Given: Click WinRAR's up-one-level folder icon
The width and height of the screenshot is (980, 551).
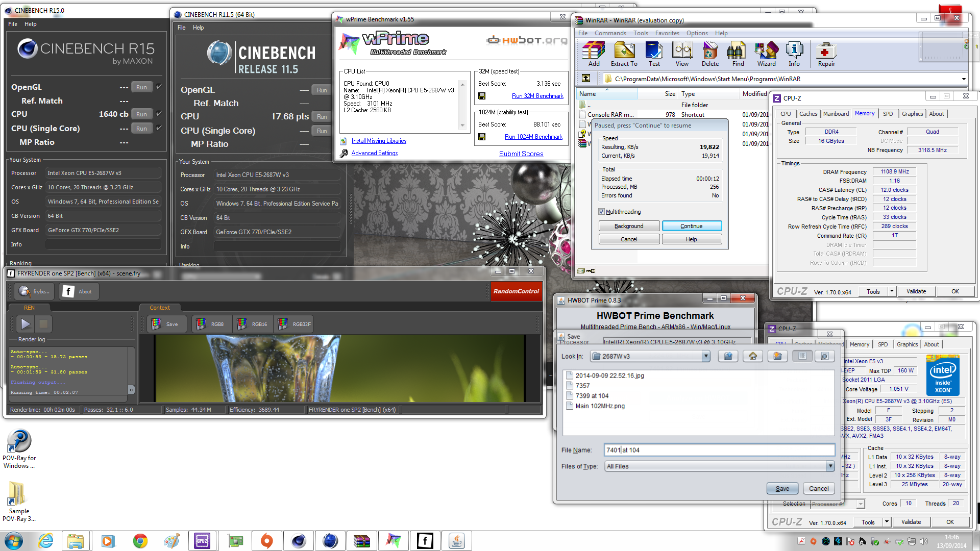Looking at the screenshot, I should pyautogui.click(x=586, y=79).
